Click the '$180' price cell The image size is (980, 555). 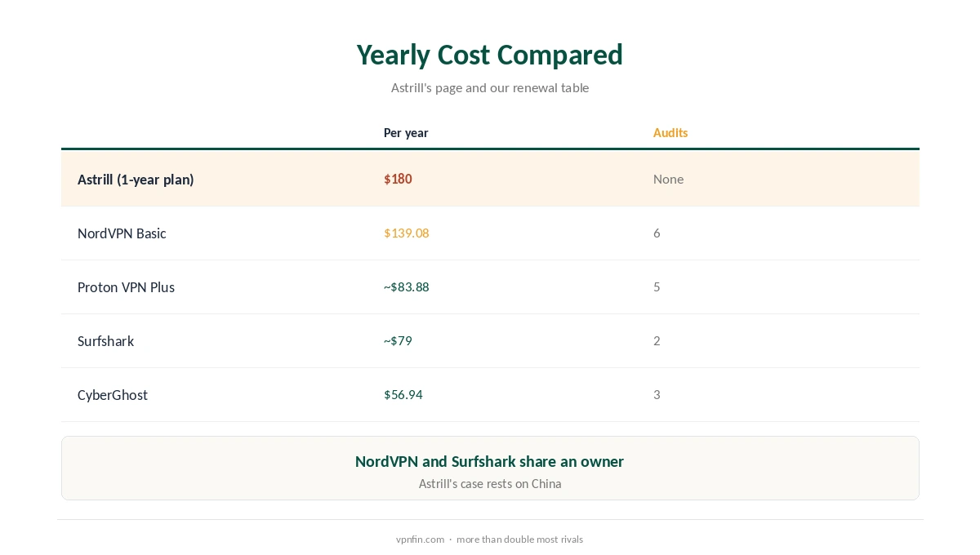pyautogui.click(x=398, y=179)
